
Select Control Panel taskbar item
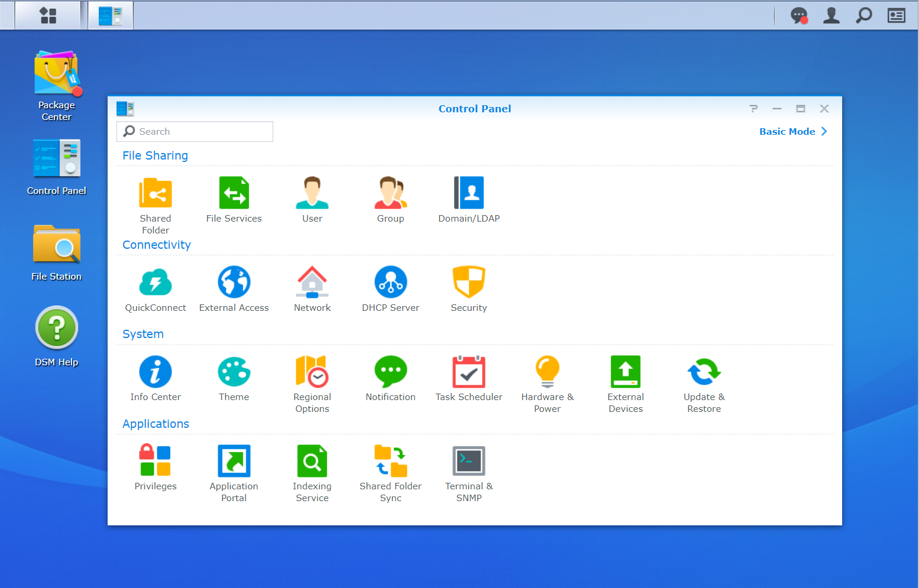click(111, 15)
